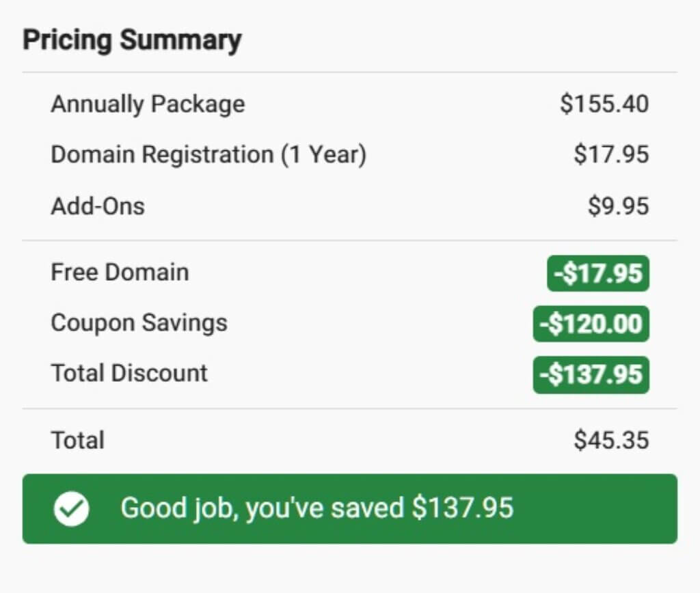
Task: Click the Total row label
Action: pos(77,441)
